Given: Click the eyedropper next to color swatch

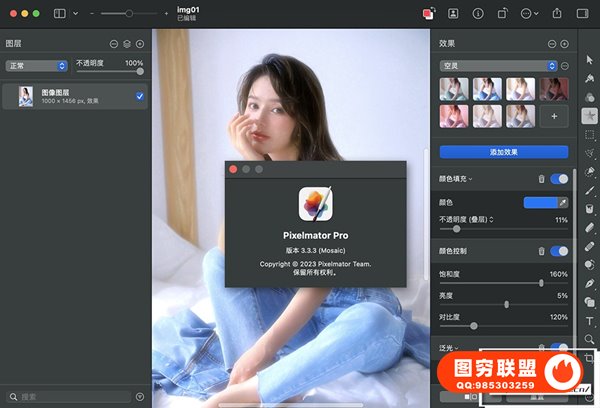Looking at the screenshot, I should tap(562, 202).
